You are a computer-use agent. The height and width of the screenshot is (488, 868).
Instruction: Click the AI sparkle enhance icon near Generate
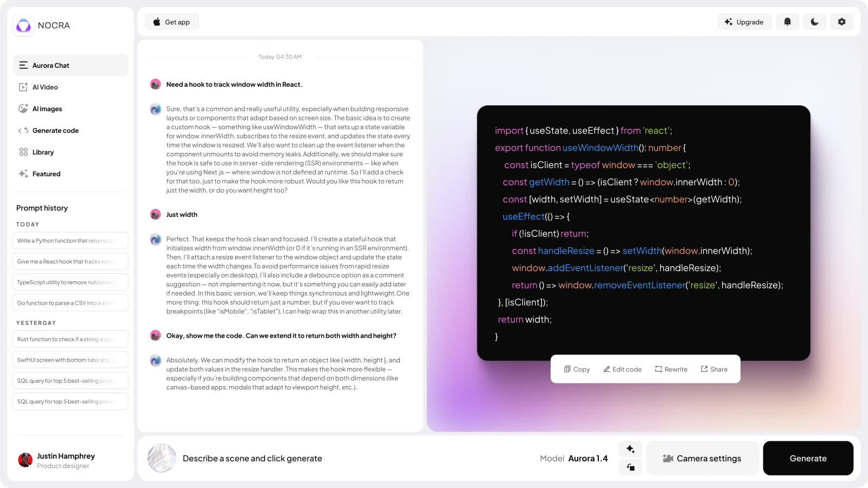pyautogui.click(x=630, y=449)
